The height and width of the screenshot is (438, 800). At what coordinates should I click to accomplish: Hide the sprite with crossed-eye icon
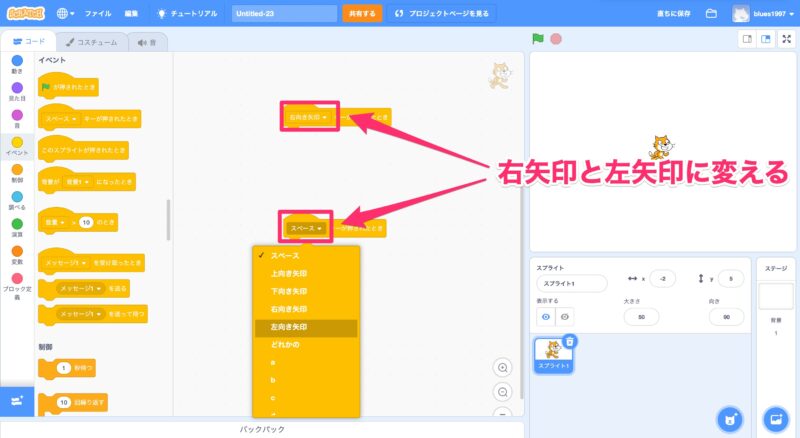click(x=565, y=316)
